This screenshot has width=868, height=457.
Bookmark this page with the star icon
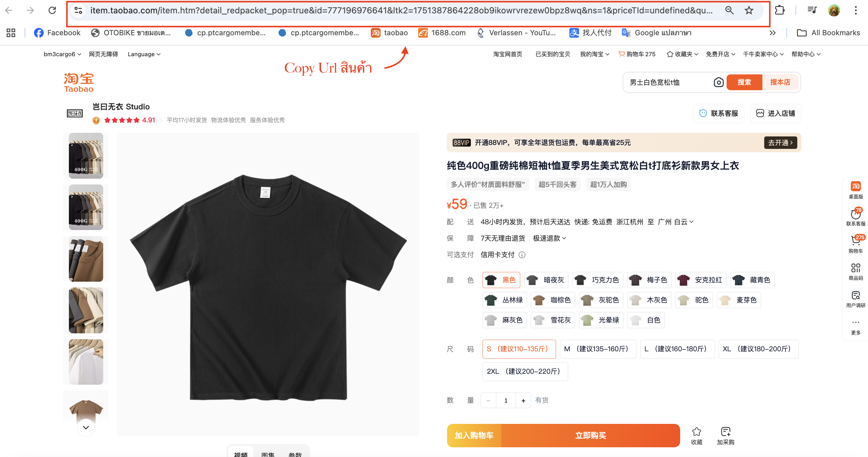point(749,10)
